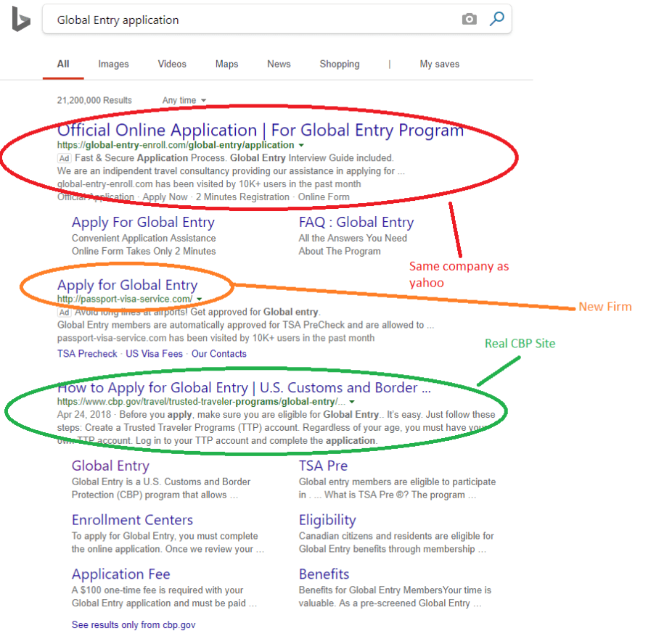Open Apply For Global Entry sitelink
Image resolution: width=672 pixels, height=644 pixels.
coord(143,222)
